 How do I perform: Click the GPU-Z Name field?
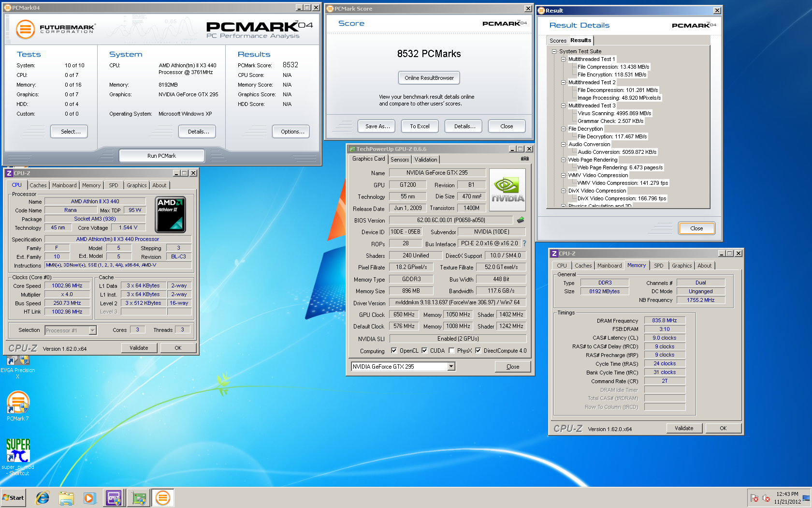pyautogui.click(x=437, y=173)
